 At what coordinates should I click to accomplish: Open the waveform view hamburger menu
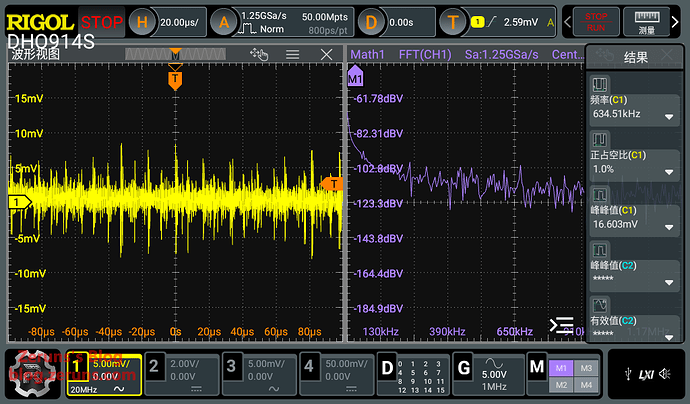[x=293, y=55]
